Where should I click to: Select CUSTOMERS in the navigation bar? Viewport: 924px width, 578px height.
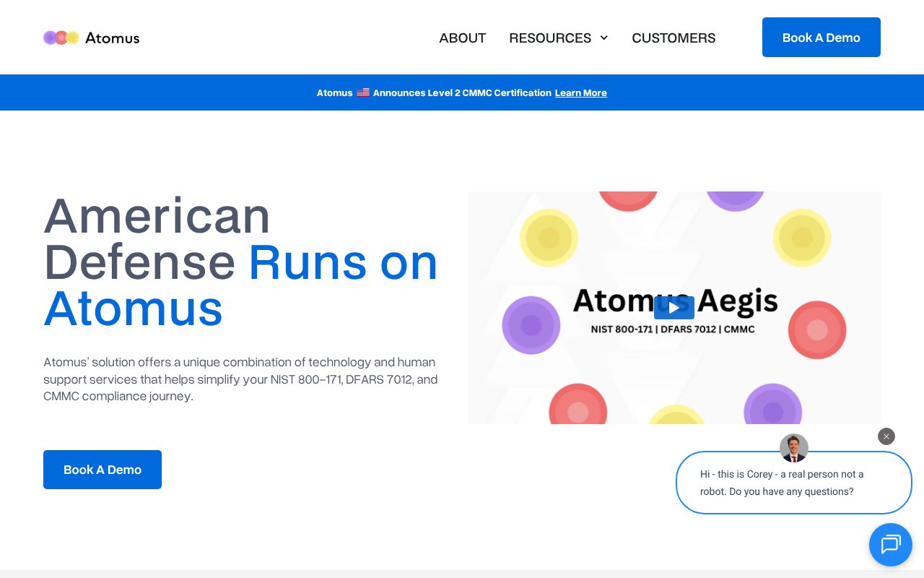tap(674, 38)
